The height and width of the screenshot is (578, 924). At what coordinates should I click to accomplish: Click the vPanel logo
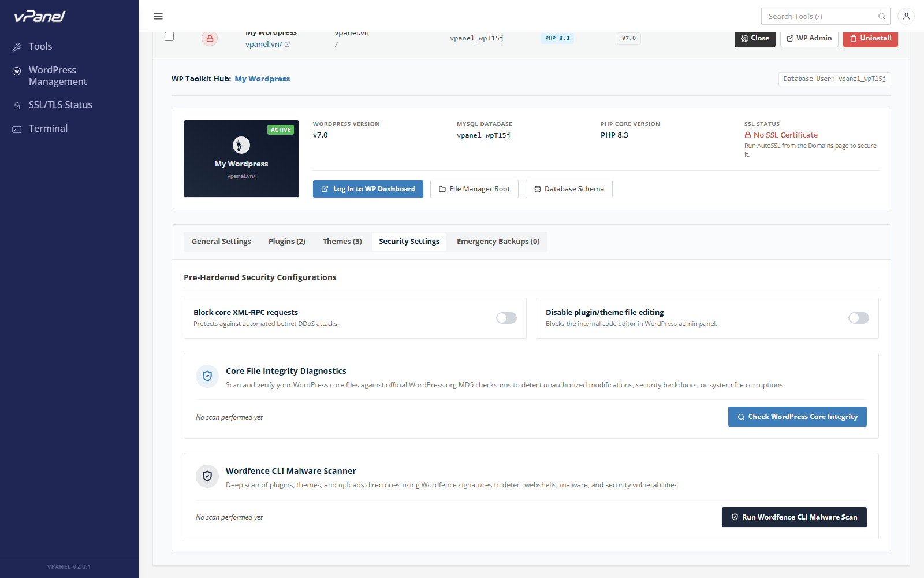40,16
